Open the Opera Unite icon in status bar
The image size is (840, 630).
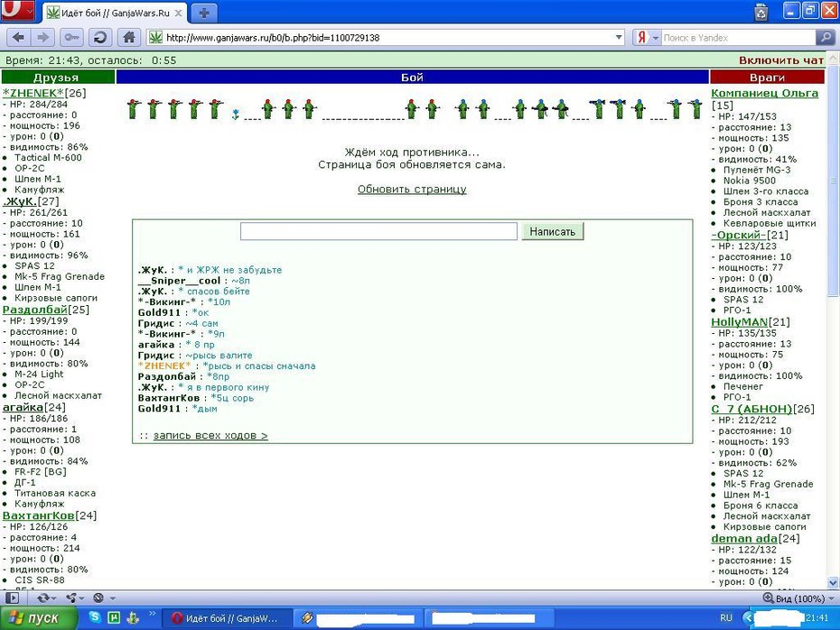click(x=71, y=598)
